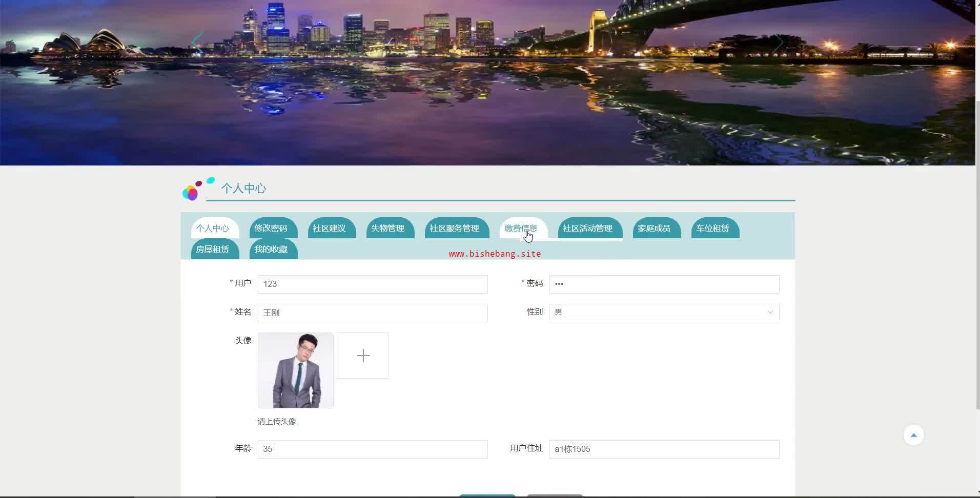Click the 用户 username input field
This screenshot has width=980, height=498.
(x=373, y=284)
